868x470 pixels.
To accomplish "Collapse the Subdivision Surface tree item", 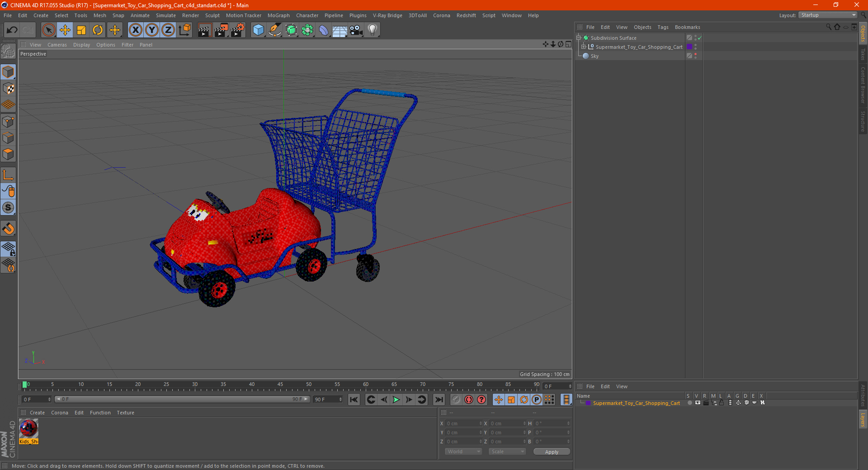I will [578, 38].
